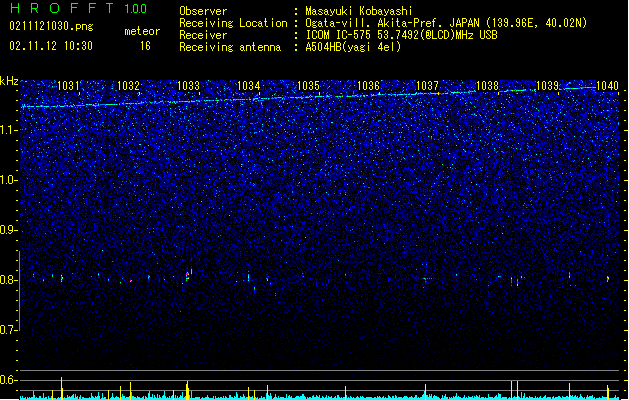Click the Receiver label
This screenshot has height=400, width=629.
[x=203, y=35]
